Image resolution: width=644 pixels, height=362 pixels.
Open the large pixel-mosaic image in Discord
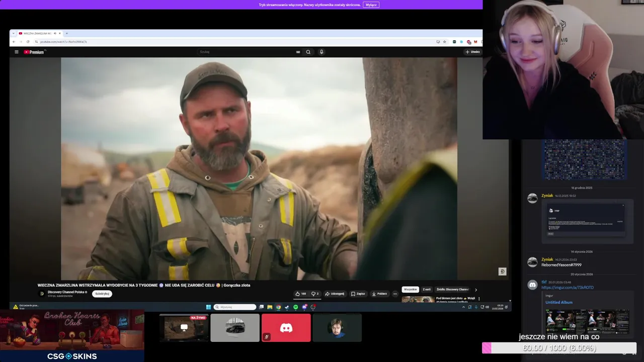(x=585, y=159)
